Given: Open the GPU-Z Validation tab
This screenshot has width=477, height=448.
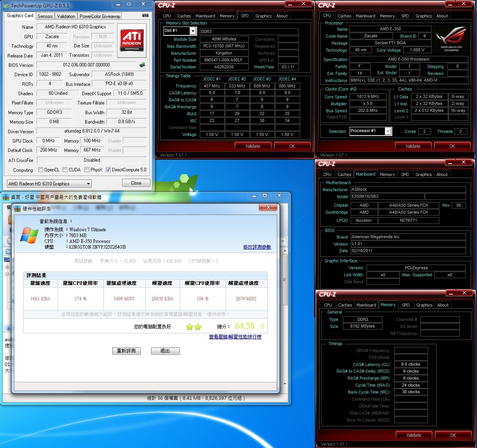Looking at the screenshot, I should click(66, 16).
